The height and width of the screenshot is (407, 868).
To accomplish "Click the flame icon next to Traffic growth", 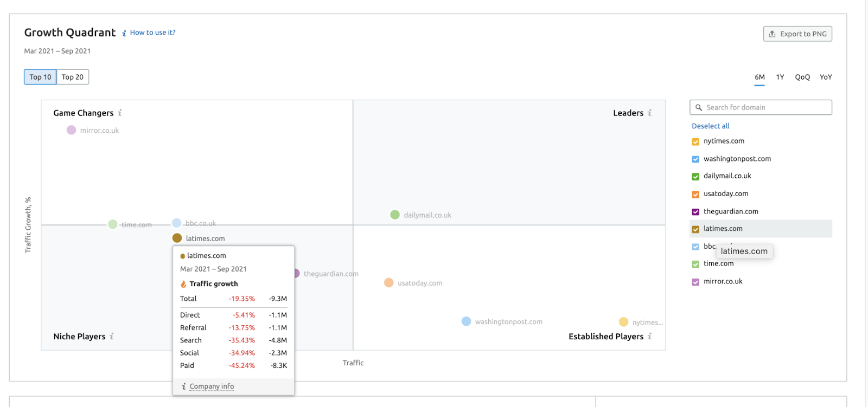I will point(183,284).
